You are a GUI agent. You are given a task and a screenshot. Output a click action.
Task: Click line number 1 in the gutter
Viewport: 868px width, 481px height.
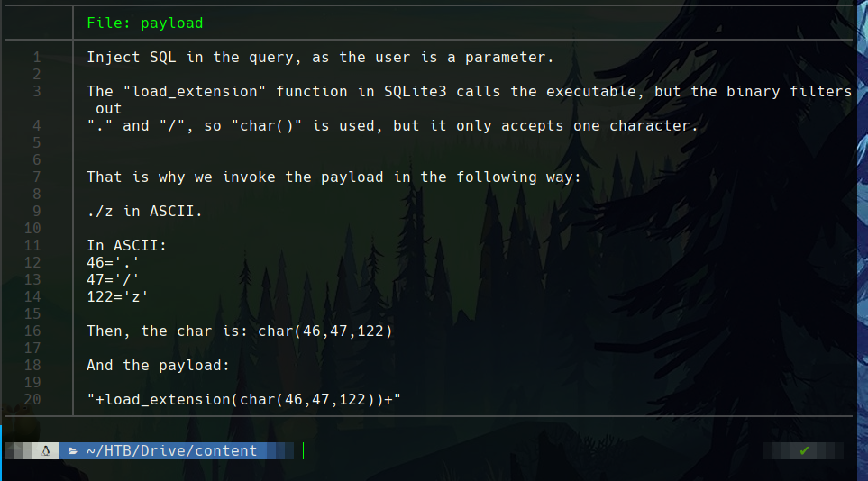point(37,58)
